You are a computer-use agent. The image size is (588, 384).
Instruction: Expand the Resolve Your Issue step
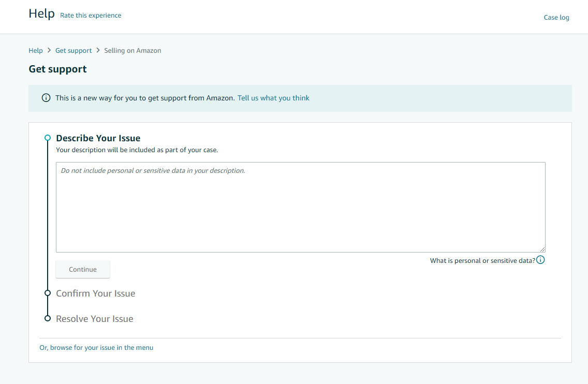click(94, 319)
